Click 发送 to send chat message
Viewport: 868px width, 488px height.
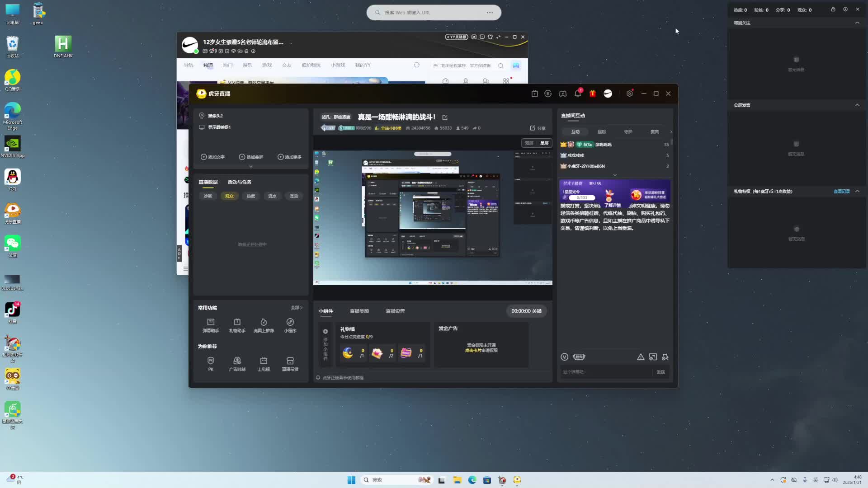point(660,372)
